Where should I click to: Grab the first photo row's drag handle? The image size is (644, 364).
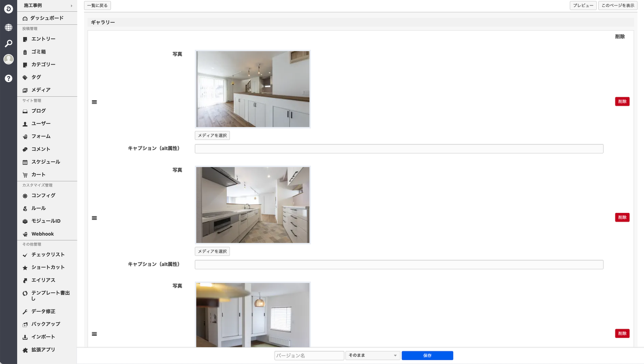(x=94, y=102)
